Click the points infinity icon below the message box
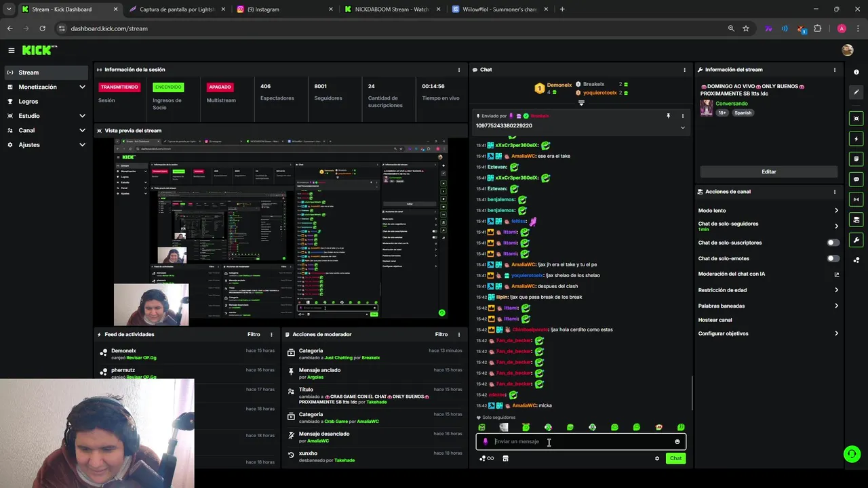The width and height of the screenshot is (868, 488). (486, 459)
